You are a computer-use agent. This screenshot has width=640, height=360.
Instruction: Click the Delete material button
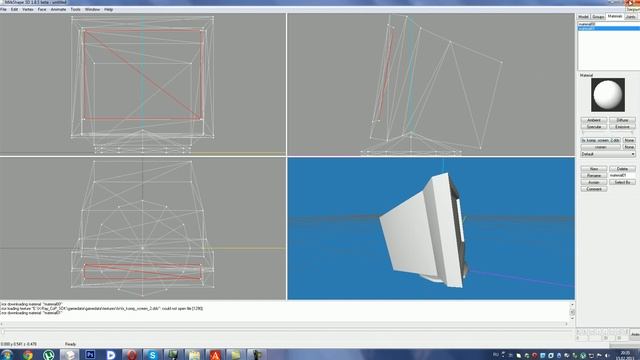622,169
